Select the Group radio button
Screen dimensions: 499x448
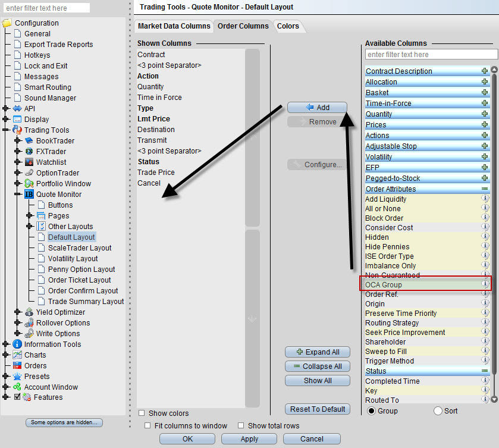(x=371, y=411)
